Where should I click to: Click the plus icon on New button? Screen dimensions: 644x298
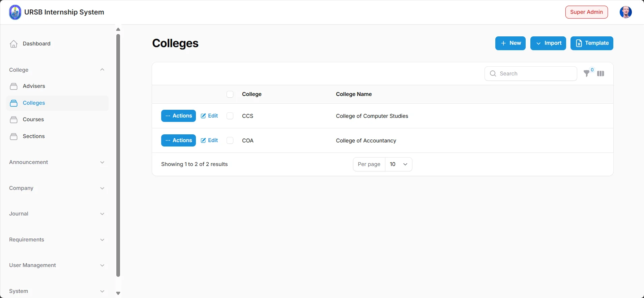coord(503,43)
